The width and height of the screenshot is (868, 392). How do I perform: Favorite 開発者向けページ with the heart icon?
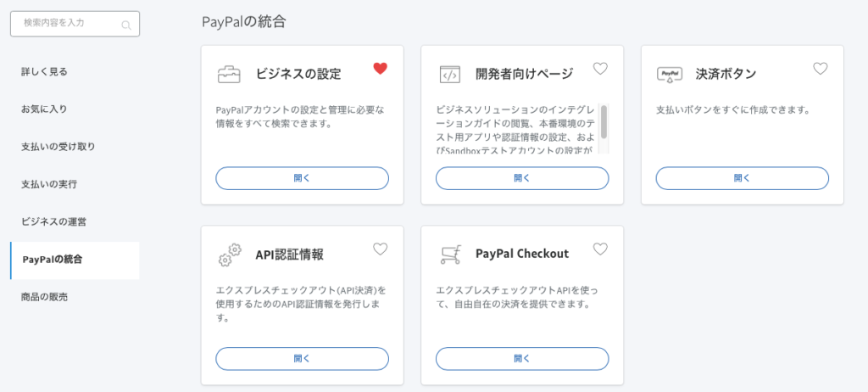[600, 69]
